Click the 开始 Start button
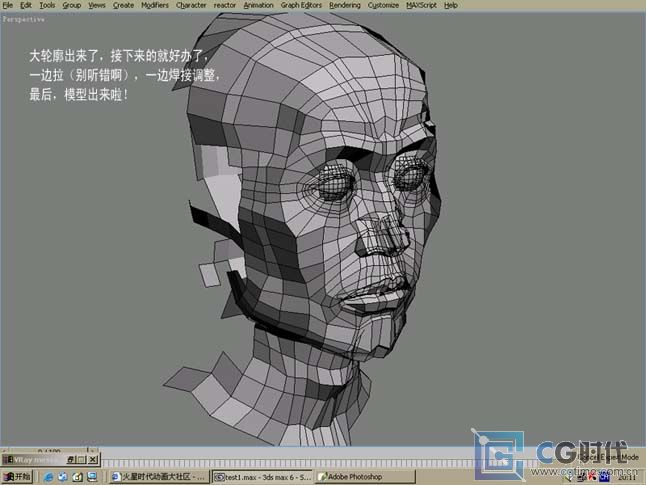 (x=17, y=477)
